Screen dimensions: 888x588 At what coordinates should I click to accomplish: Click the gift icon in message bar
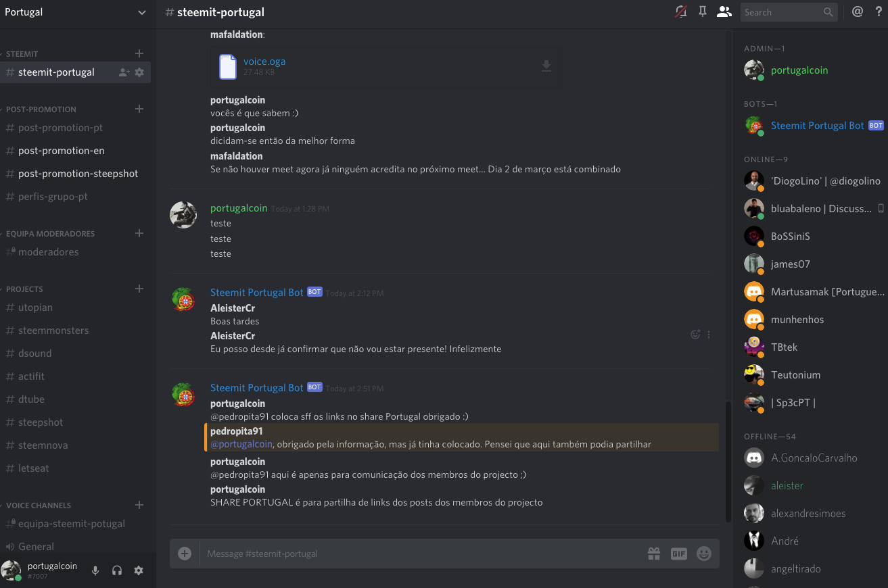click(654, 554)
